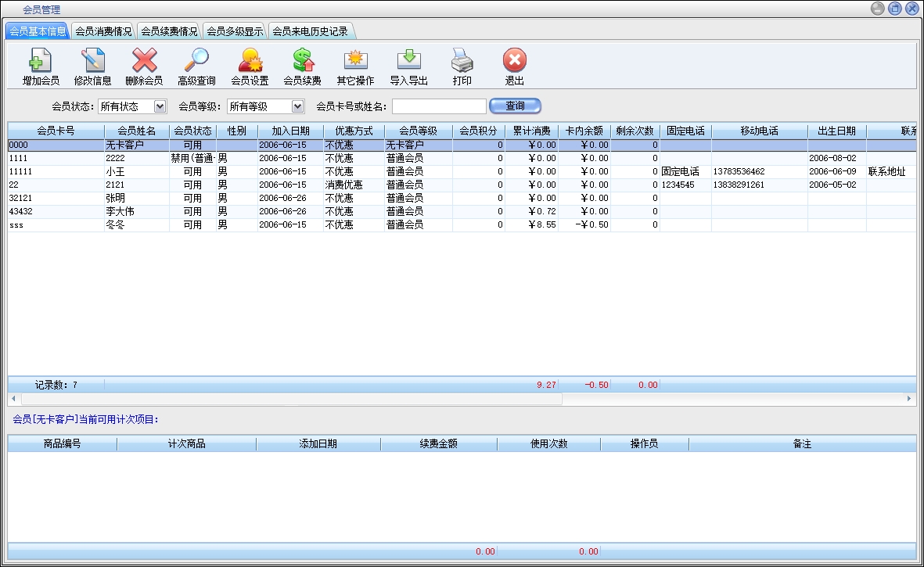Expand the 会员等级 dropdown
This screenshot has width=924, height=567.
297,106
